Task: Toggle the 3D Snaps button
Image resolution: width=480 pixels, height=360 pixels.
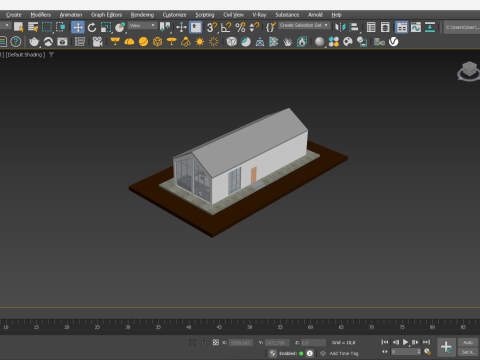Action: 212,27
